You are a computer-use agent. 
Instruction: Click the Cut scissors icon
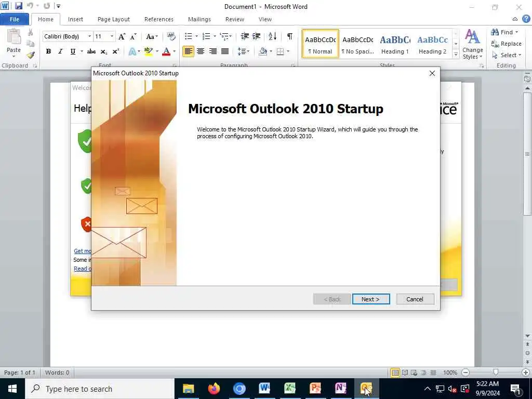click(x=30, y=33)
